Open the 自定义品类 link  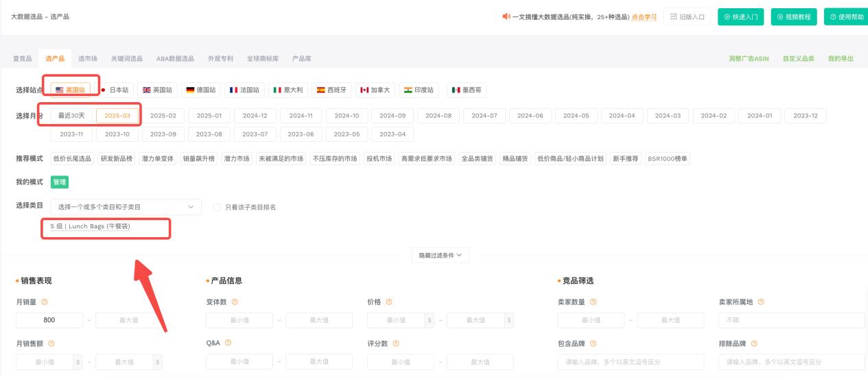798,59
